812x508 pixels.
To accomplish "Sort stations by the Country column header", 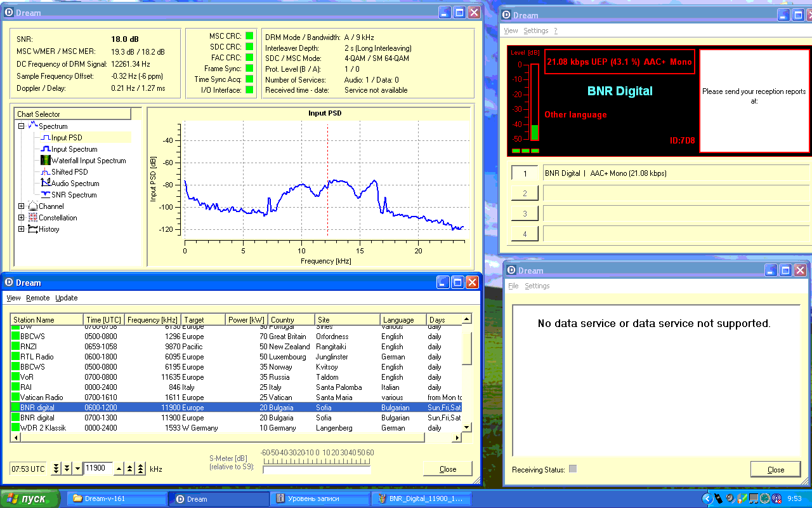I will 291,319.
